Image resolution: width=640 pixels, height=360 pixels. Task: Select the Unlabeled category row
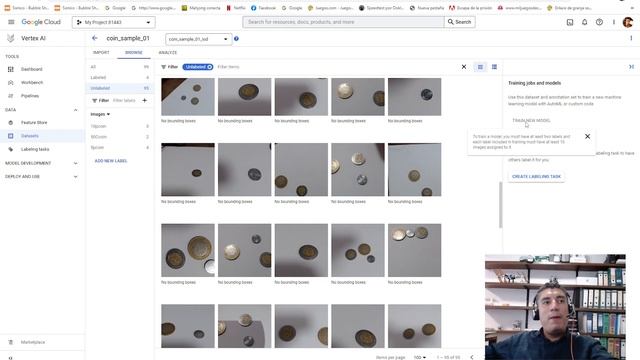(120, 88)
